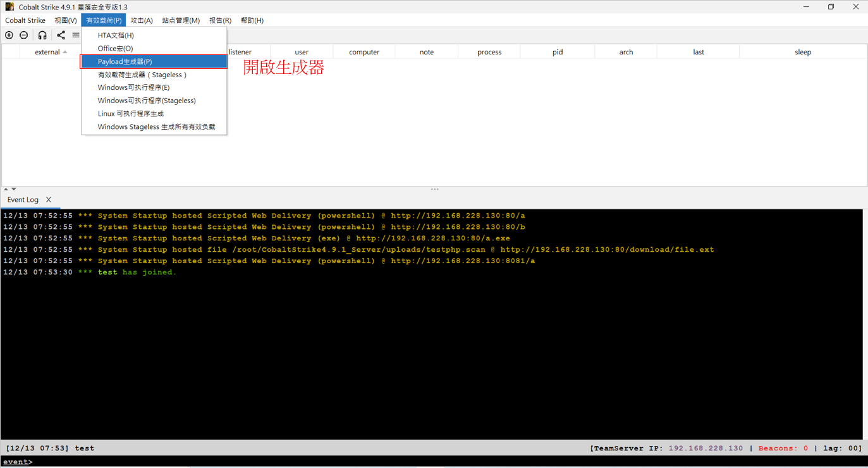Show the pivot graph via share icon

click(x=61, y=35)
